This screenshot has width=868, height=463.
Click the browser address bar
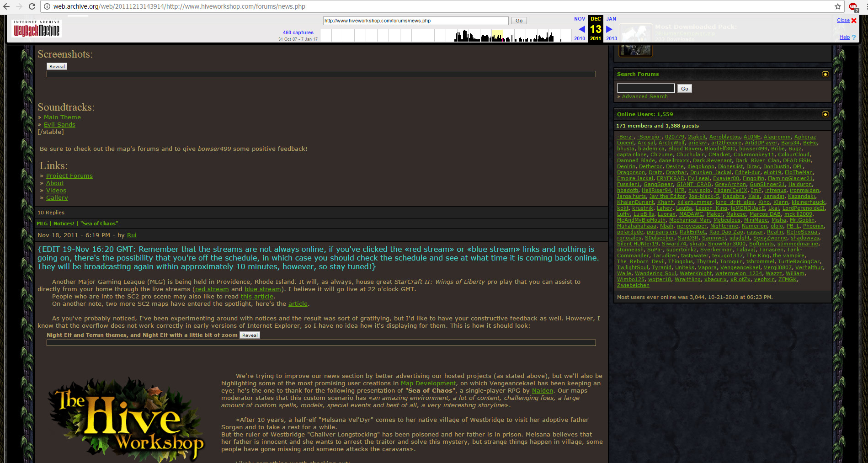[x=439, y=6]
